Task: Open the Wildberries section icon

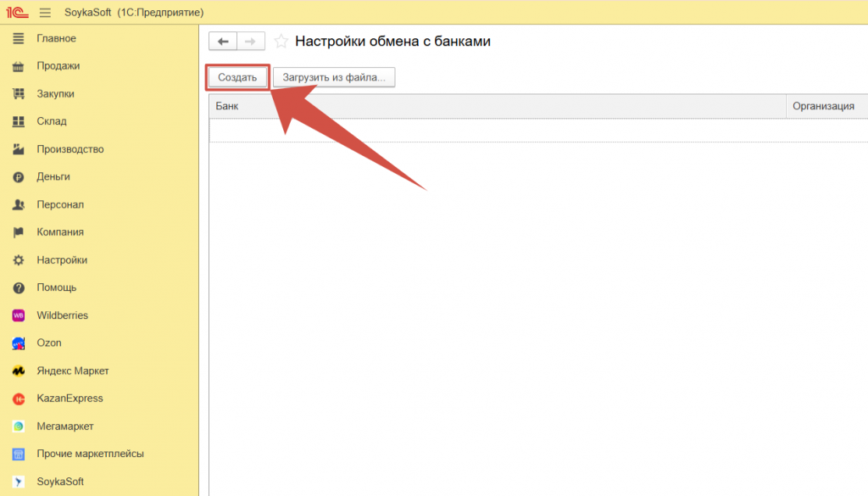Action: click(19, 315)
